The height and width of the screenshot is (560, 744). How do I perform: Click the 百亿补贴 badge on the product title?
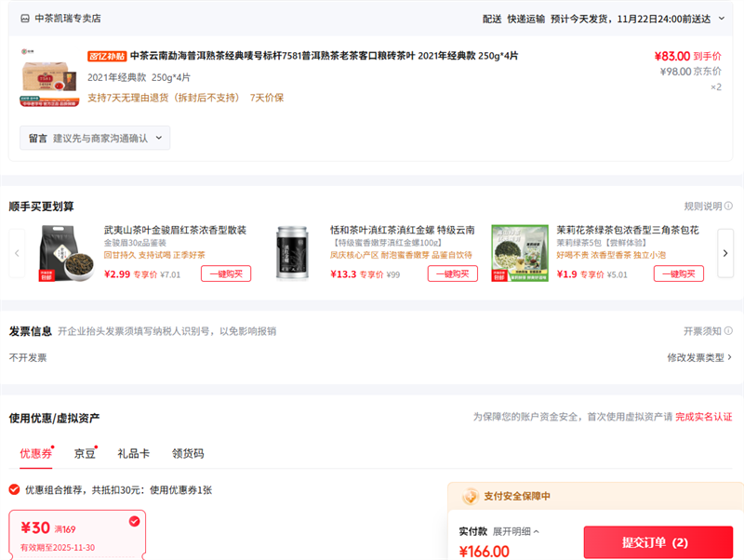tap(106, 56)
